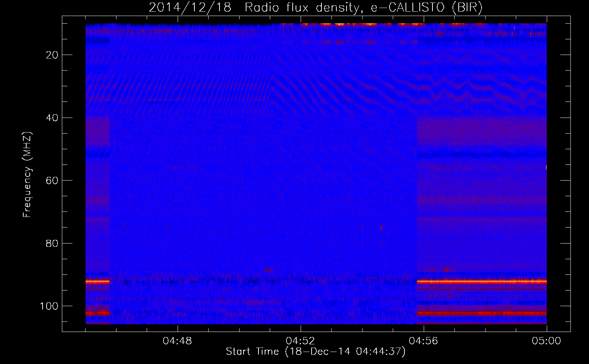Click the 05:00 time tick label
The image size is (589, 364).
pyautogui.click(x=546, y=341)
